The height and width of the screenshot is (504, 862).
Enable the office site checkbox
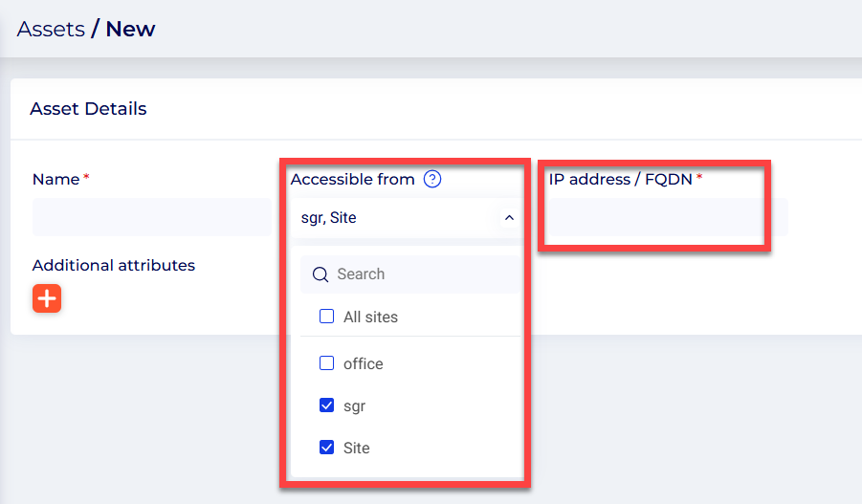pyautogui.click(x=326, y=363)
